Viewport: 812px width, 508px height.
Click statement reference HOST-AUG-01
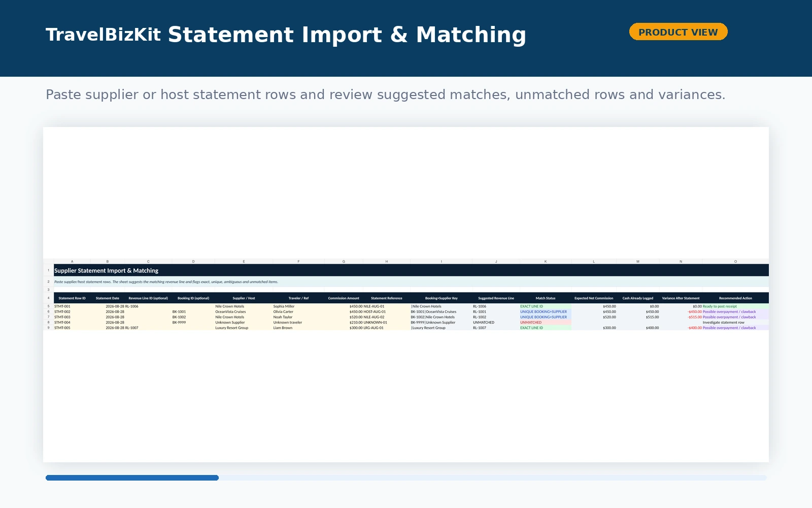point(387,312)
